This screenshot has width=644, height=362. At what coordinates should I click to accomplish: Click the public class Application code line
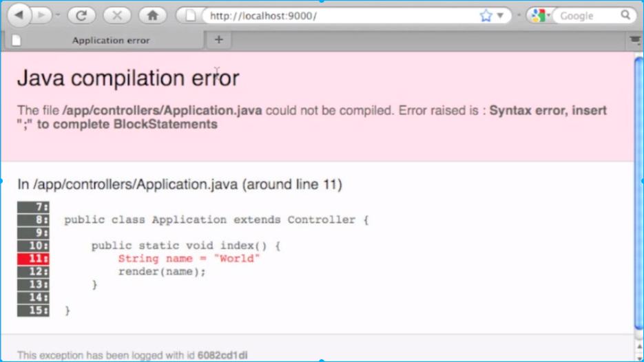tap(216, 220)
